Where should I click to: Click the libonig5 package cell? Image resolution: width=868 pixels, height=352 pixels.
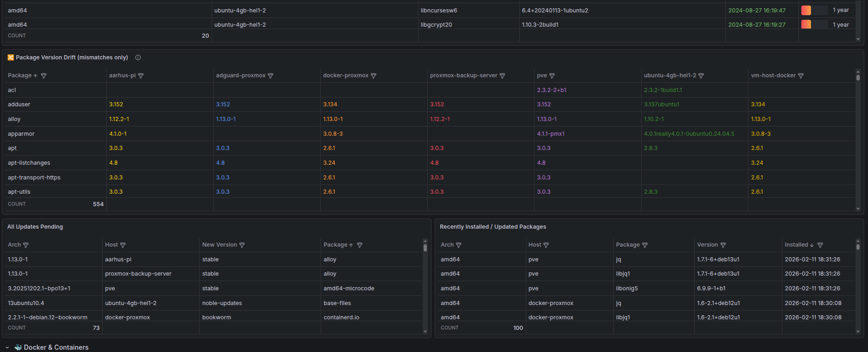point(627,289)
